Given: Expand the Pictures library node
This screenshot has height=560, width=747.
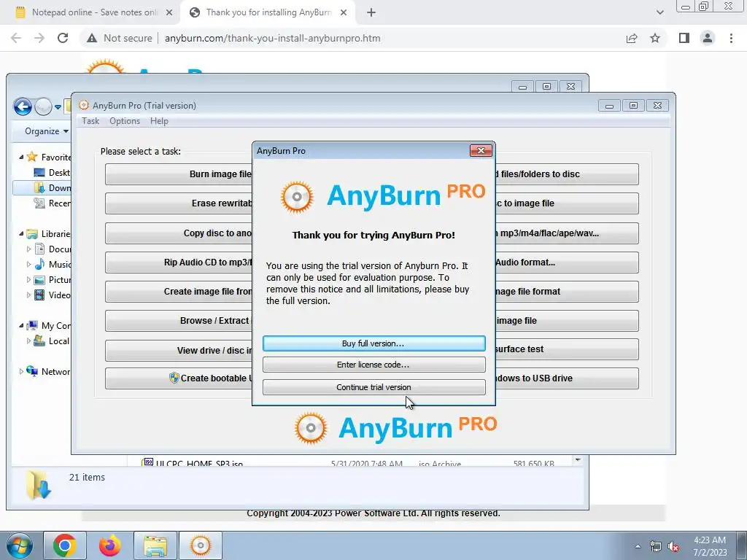Looking at the screenshot, I should point(28,279).
